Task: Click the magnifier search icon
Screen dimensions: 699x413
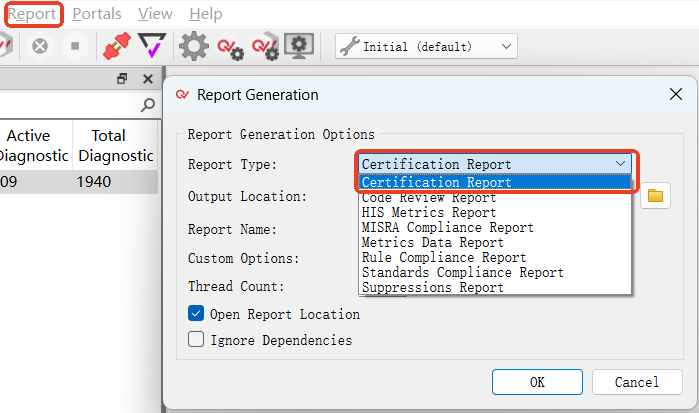Action: point(148,105)
